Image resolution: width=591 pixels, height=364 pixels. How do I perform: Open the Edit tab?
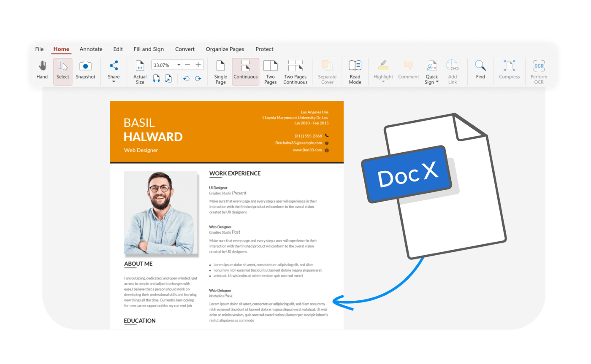[118, 49]
